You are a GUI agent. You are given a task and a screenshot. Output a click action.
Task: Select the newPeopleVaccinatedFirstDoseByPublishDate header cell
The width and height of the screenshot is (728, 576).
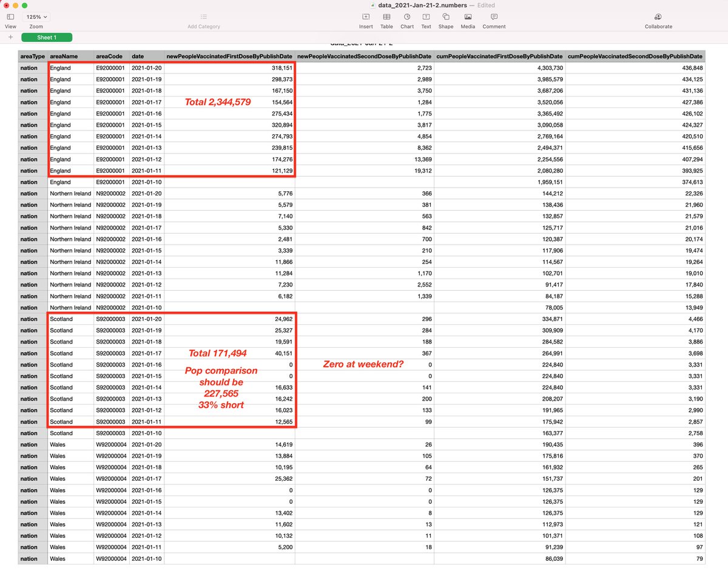click(x=230, y=56)
